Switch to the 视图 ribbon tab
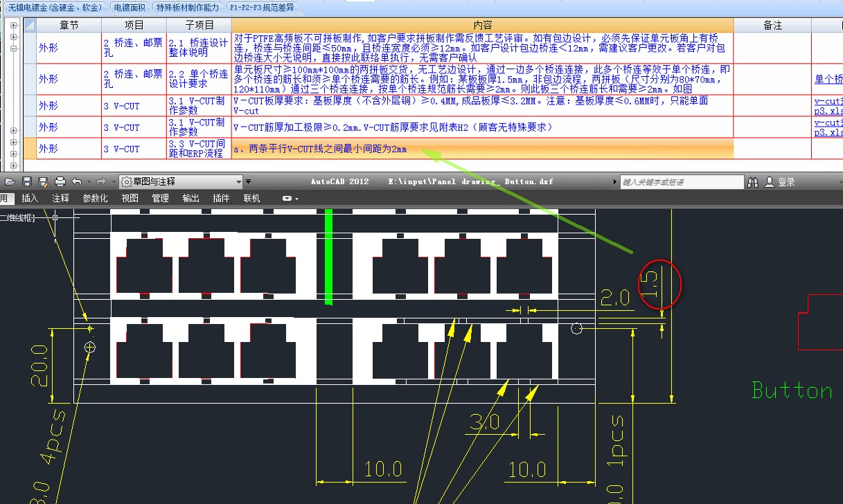 130,198
